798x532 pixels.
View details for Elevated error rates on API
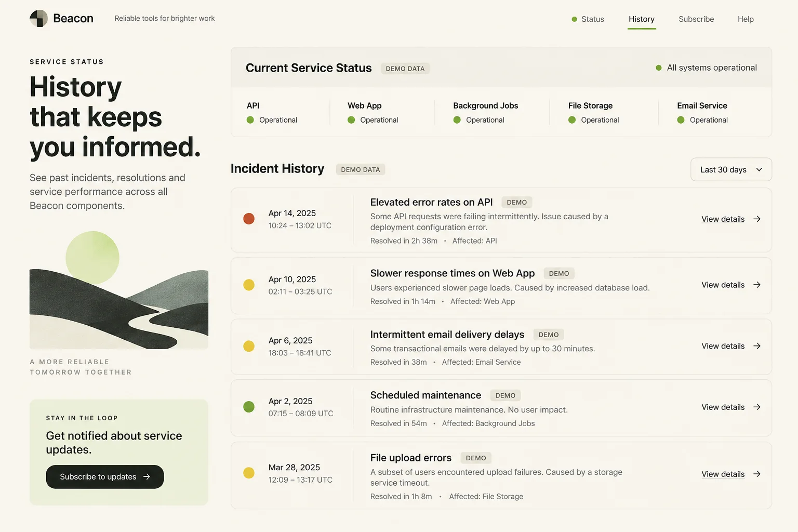click(723, 219)
